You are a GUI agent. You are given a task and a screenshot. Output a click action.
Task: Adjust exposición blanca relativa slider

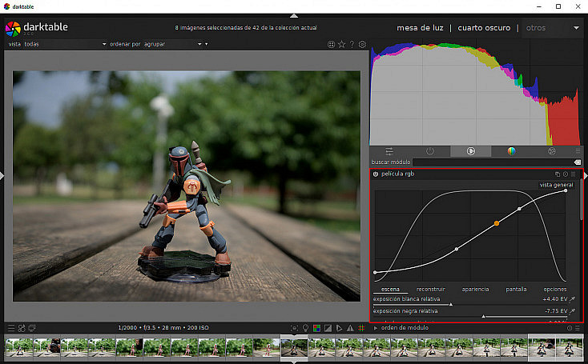(470, 301)
